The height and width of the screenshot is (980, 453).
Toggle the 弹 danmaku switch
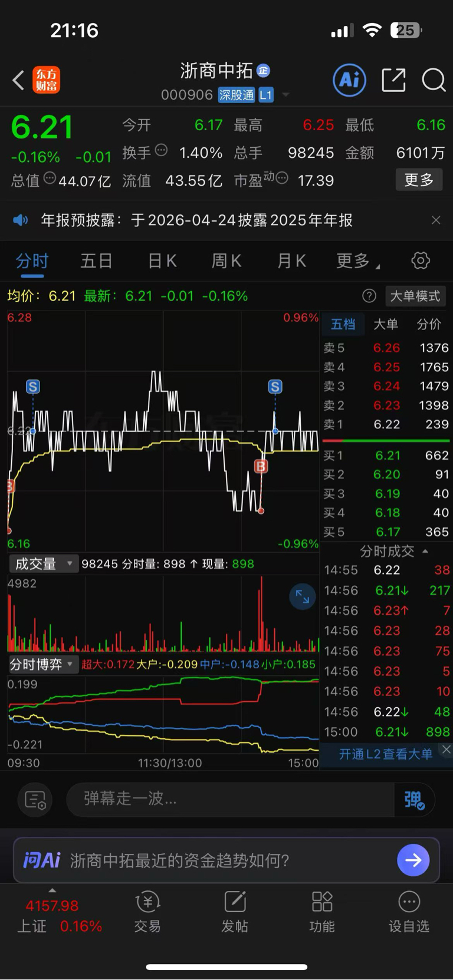click(x=414, y=800)
